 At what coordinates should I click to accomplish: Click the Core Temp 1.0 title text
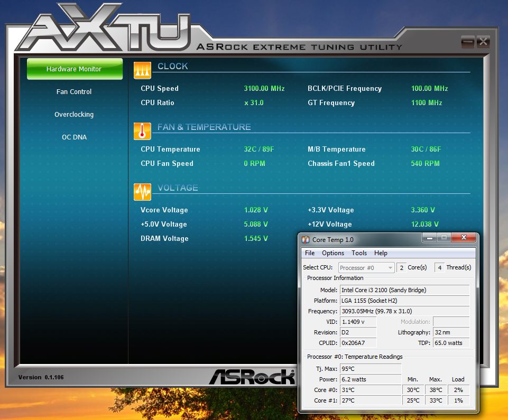(332, 240)
